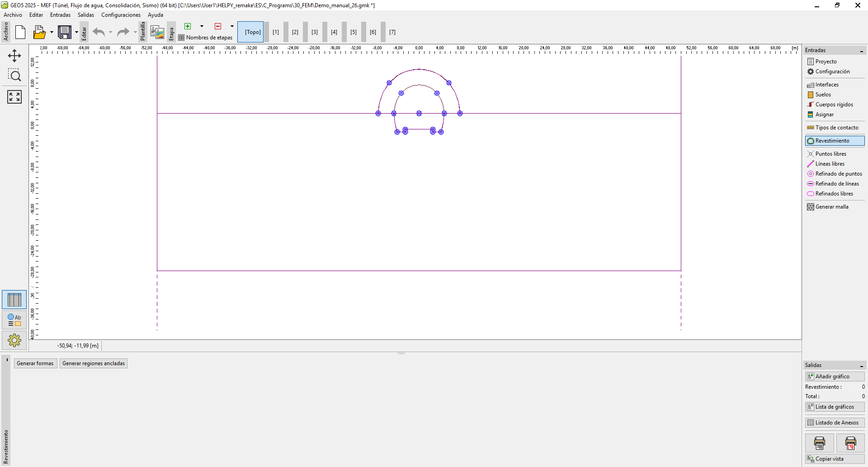Select Generar malla in Entradas list

(832, 207)
